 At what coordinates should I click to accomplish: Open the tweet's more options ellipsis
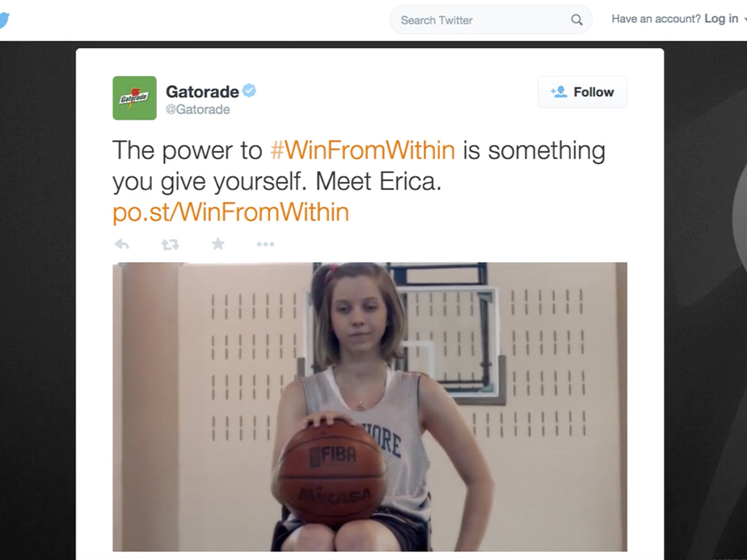click(x=265, y=244)
